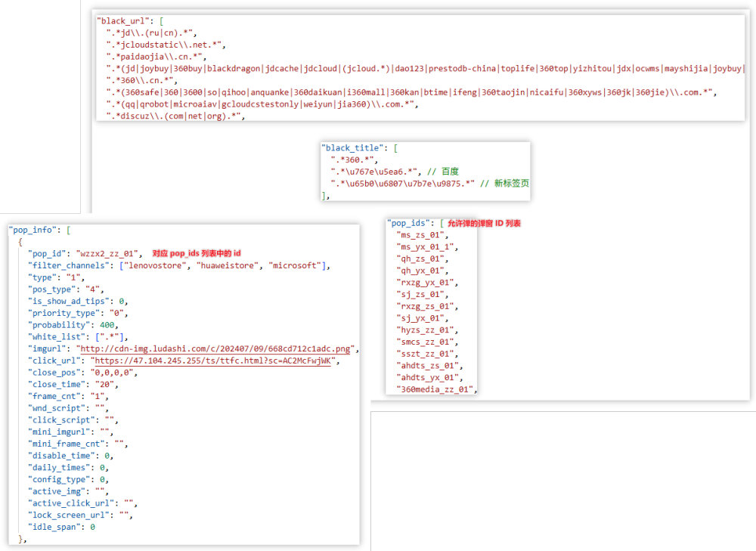Viewport: 756px width, 551px height.
Task: Click the "click_script" key
Action: (x=61, y=420)
